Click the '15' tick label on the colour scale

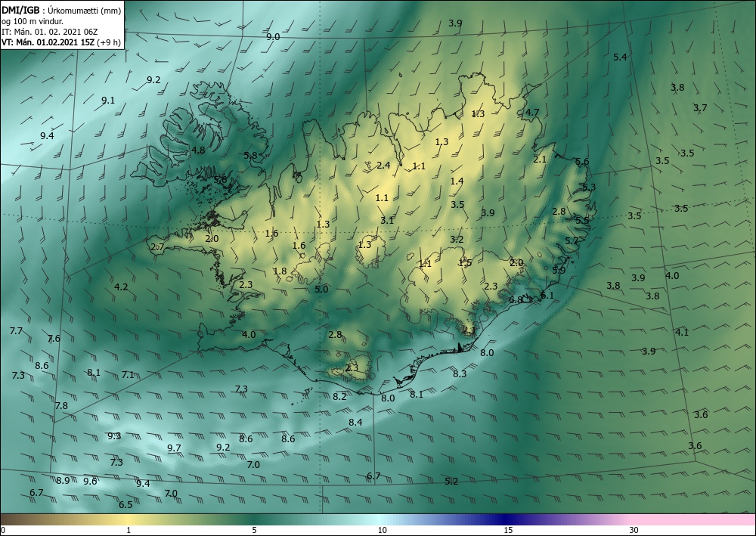pyautogui.click(x=508, y=530)
